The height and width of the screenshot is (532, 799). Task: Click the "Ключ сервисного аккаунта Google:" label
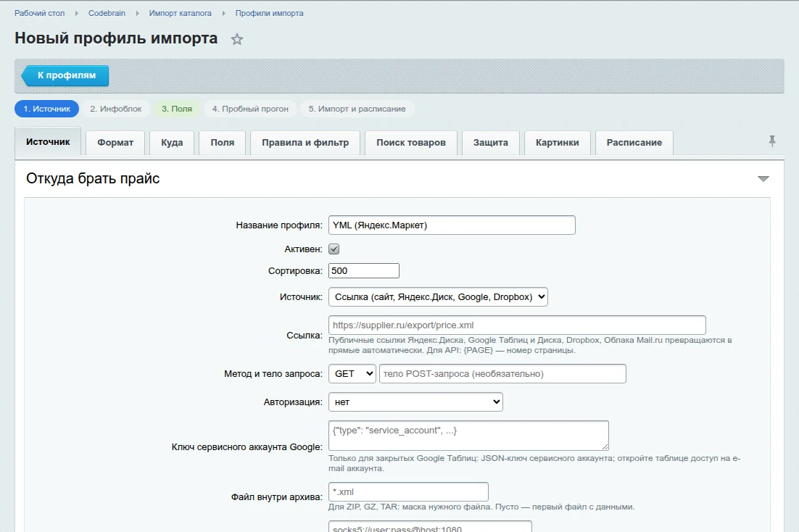coord(247,447)
